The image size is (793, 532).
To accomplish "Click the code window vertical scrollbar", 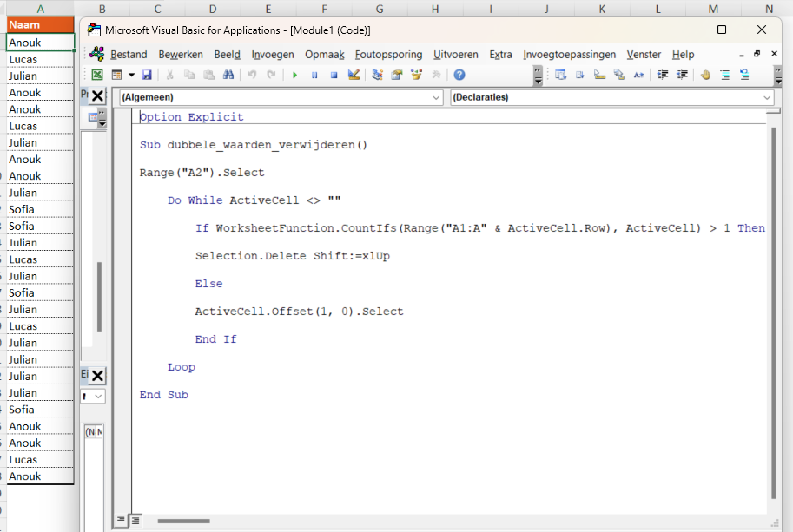I will [x=773, y=313].
